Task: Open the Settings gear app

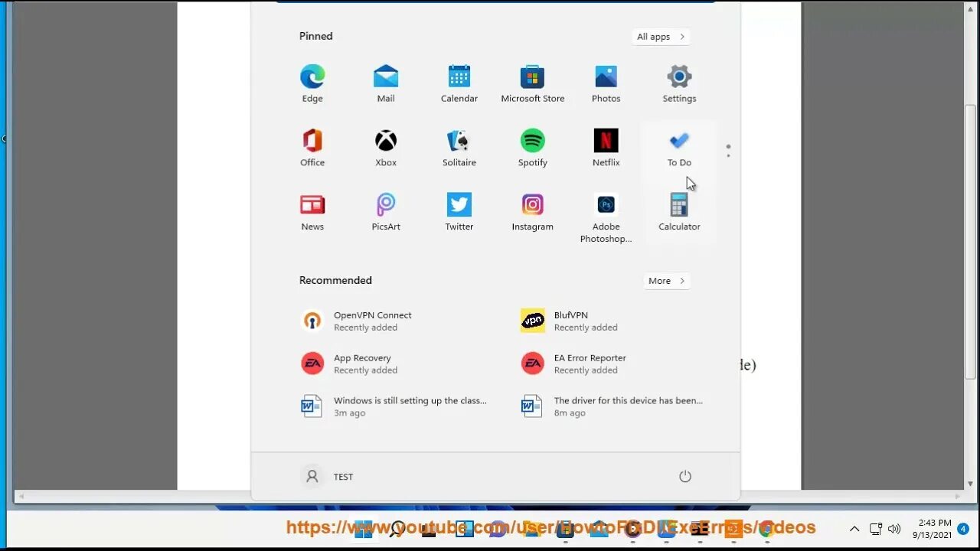Action: pos(679,83)
